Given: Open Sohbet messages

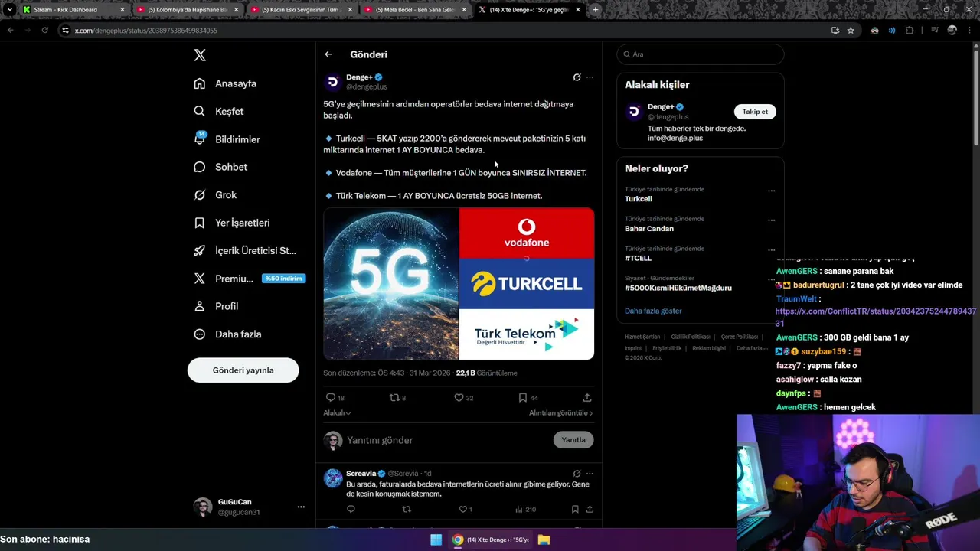Looking at the screenshot, I should point(220,167).
